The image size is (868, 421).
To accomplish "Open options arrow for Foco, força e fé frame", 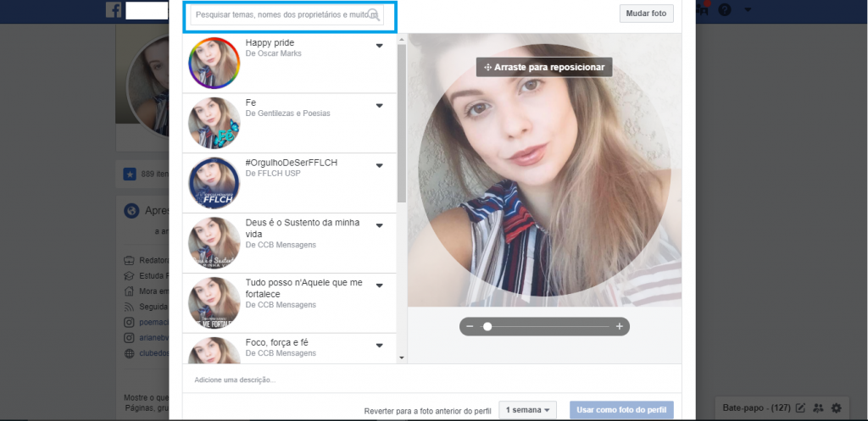I will point(379,346).
